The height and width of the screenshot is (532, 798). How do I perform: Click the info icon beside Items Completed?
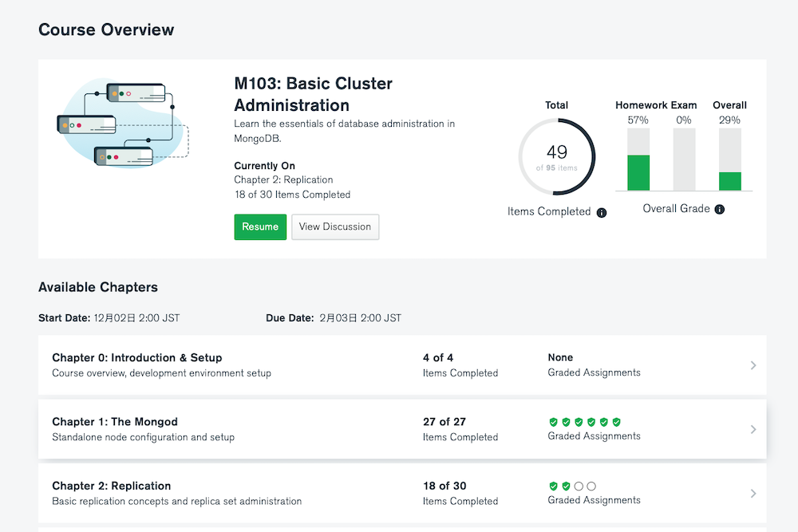[602, 213]
